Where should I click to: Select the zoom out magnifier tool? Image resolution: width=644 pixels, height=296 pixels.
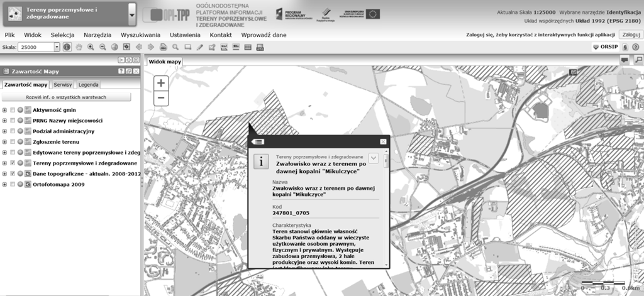(x=103, y=47)
